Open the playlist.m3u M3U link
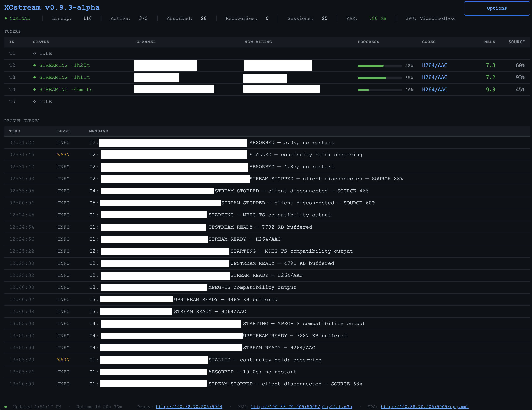Viewport: 532px width, 410px height. point(302,407)
